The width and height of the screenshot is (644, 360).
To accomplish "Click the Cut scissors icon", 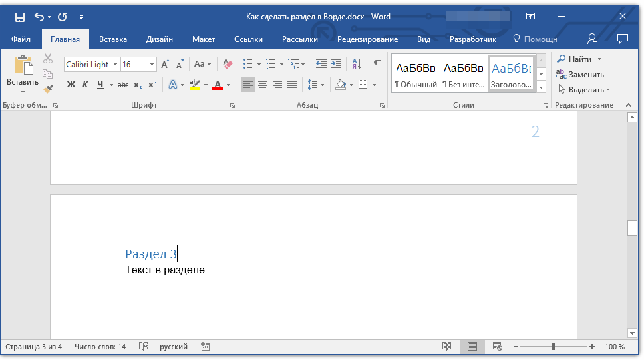I will pos(48,59).
